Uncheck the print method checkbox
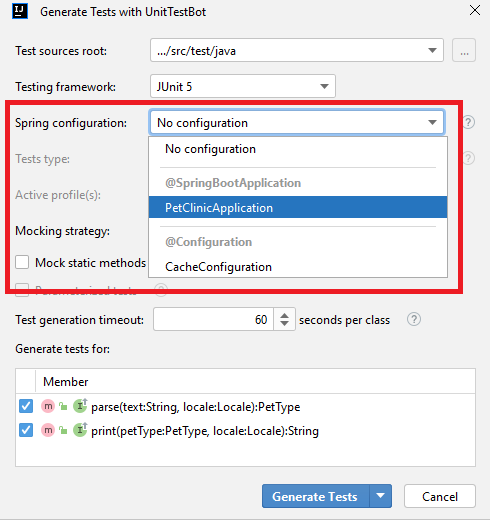The image size is (490, 520). point(26,430)
